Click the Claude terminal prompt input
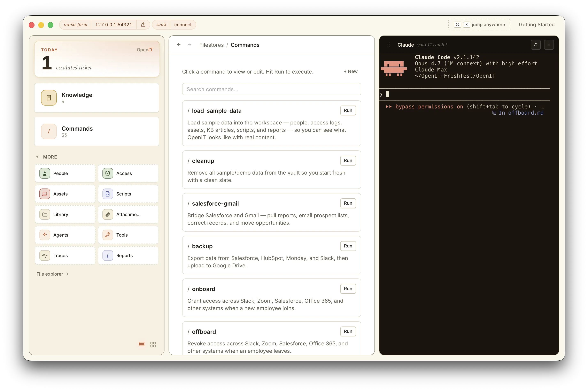Viewport: 588px width, 391px height. (x=464, y=94)
